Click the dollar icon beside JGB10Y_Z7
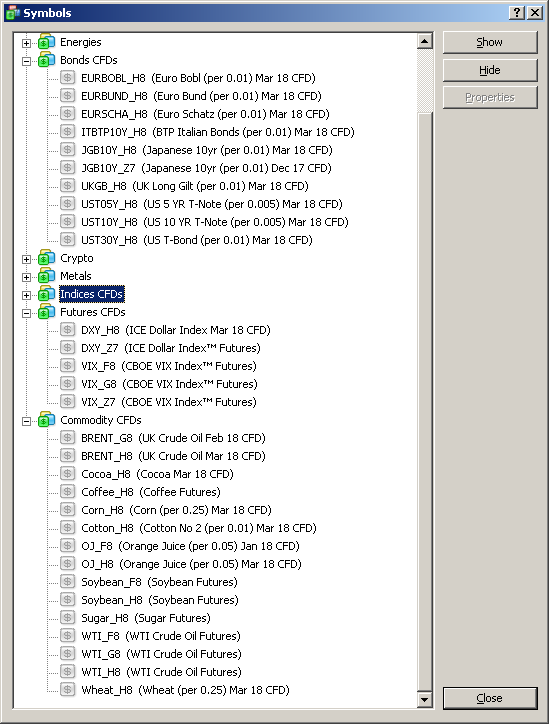The width and height of the screenshot is (549, 724). click(67, 168)
